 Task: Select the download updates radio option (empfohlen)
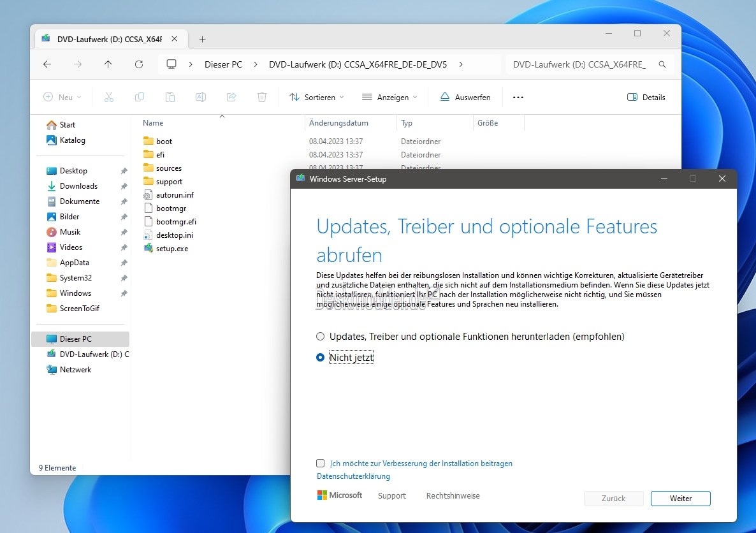point(320,336)
